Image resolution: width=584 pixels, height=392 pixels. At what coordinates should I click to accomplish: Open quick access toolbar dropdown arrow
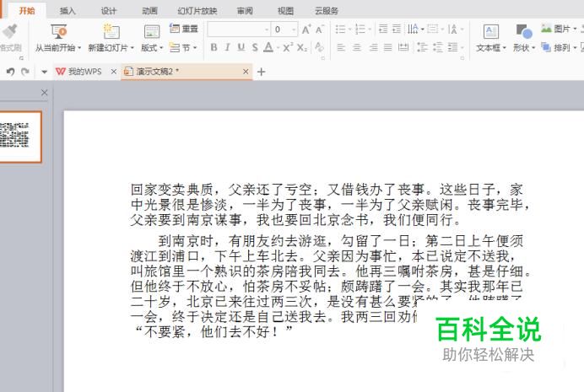[x=45, y=72]
